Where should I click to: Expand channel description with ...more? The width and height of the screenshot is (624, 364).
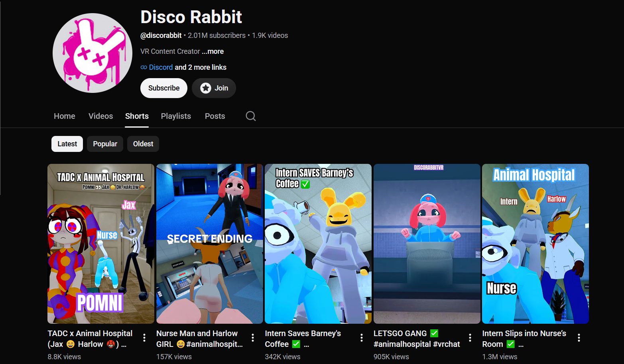pos(213,51)
